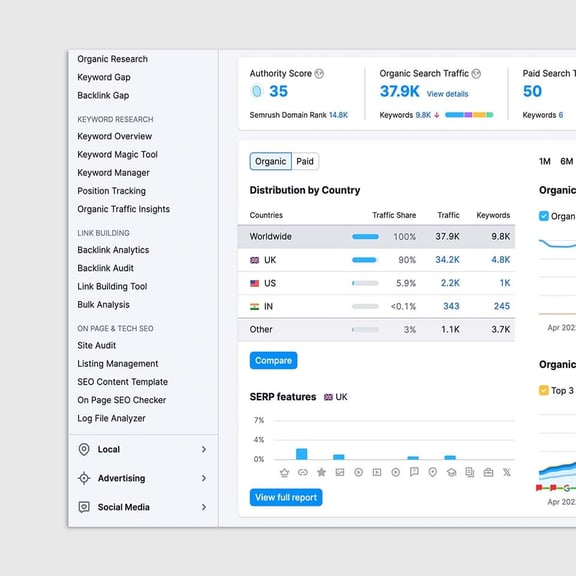This screenshot has width=576, height=576.
Task: Click the Featured snippet crown icon
Action: 284,472
